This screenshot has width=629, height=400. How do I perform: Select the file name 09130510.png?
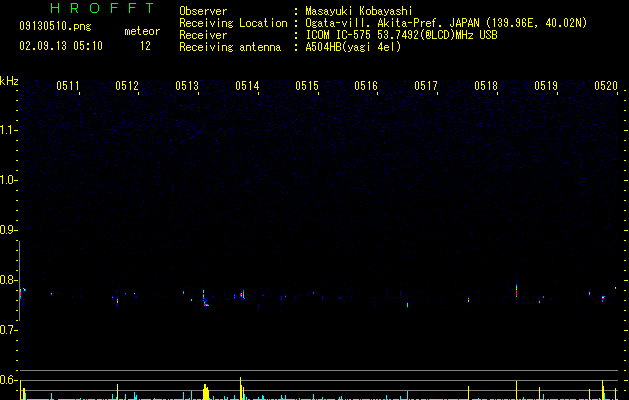[55, 26]
